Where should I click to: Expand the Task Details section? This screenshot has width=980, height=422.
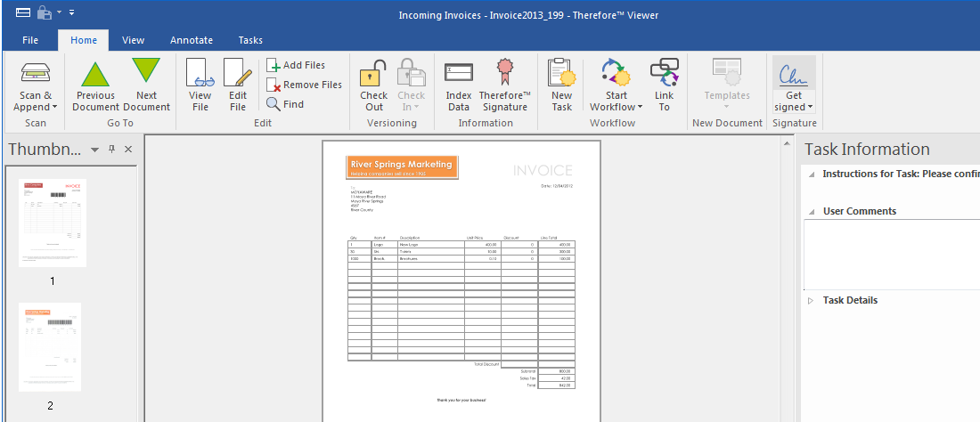point(811,301)
